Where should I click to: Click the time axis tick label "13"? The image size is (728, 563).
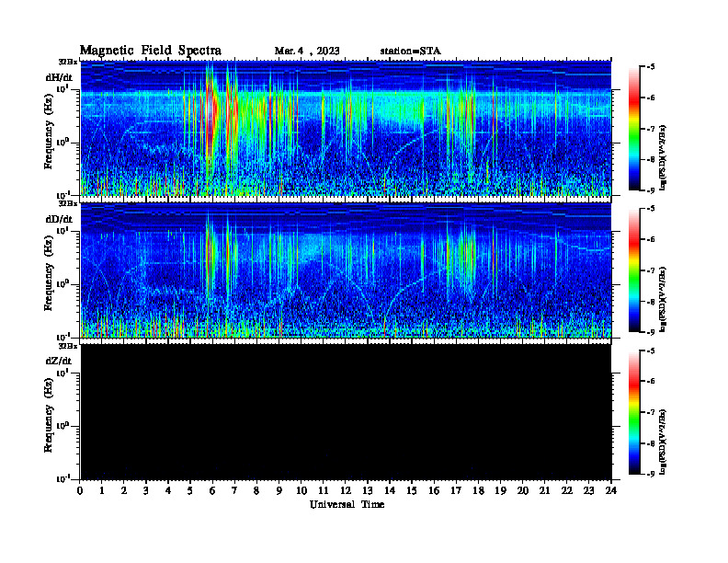click(x=368, y=490)
